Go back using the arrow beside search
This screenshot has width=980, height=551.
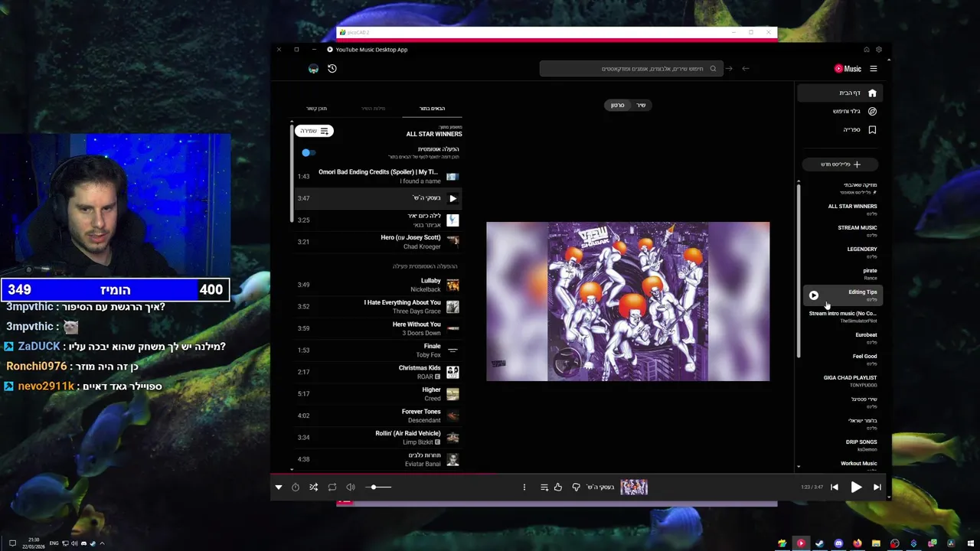click(745, 69)
